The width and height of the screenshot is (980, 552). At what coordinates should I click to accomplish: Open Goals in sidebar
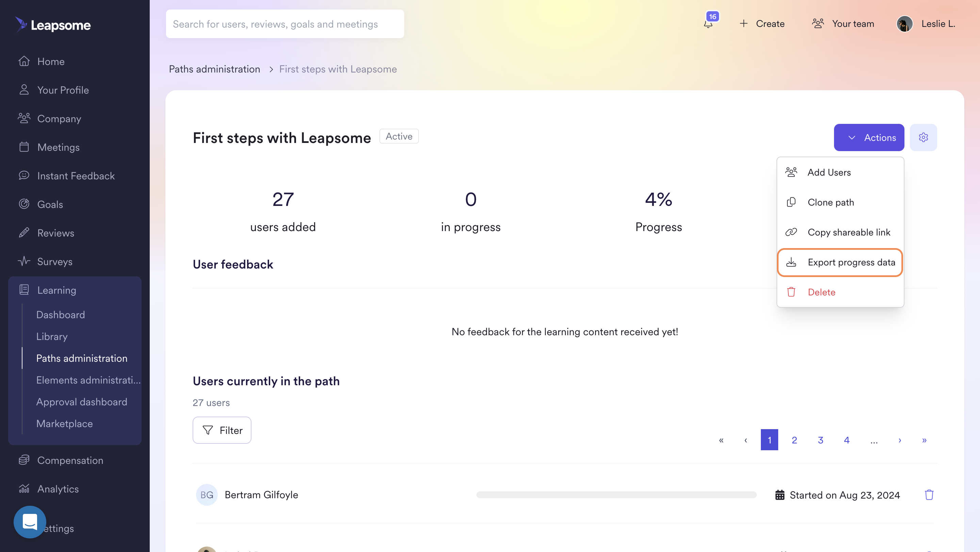point(41,204)
